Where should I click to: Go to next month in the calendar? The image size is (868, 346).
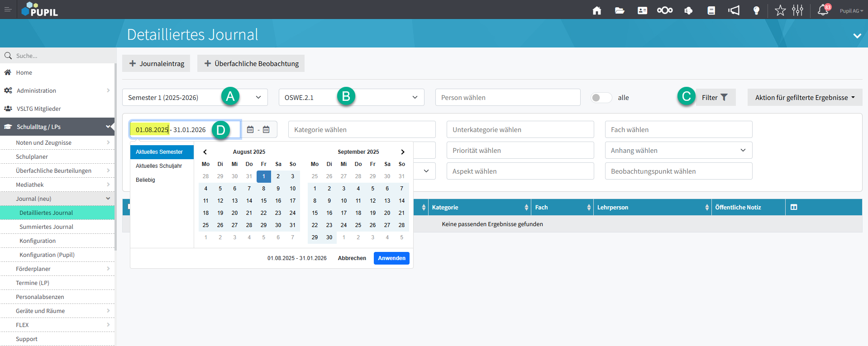[x=402, y=152]
